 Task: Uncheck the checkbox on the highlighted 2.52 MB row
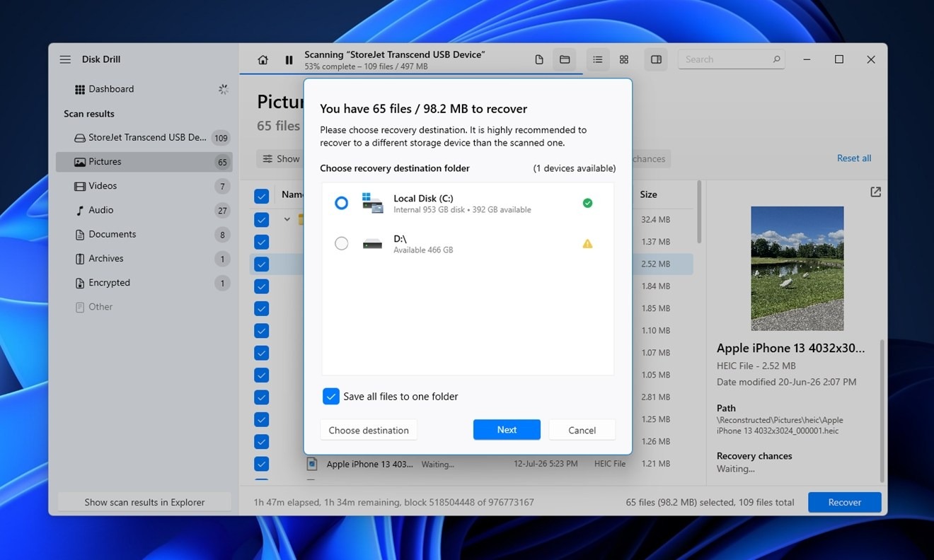[261, 264]
